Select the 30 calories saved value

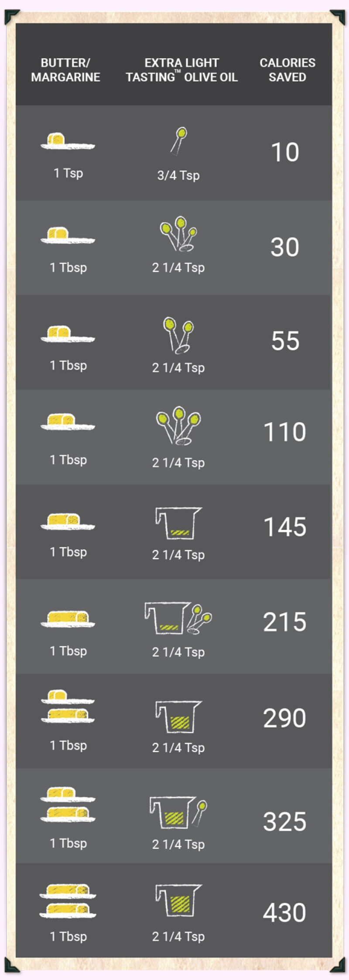285,247
